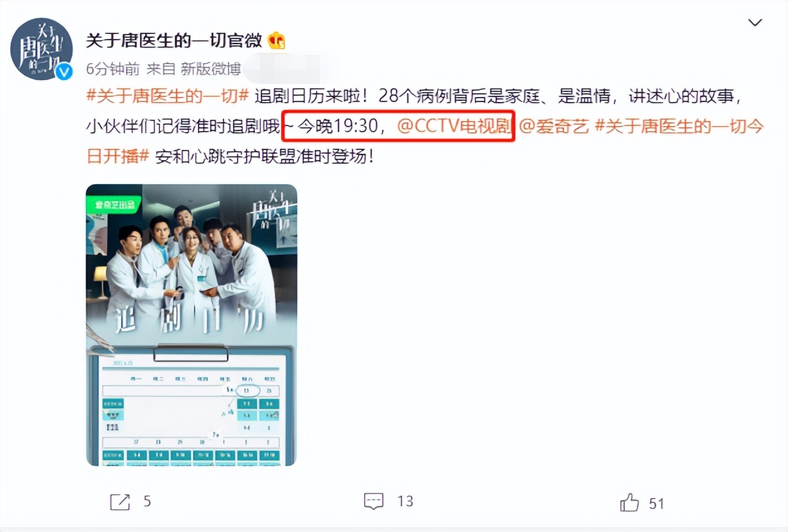Image resolution: width=788 pixels, height=532 pixels.
Task: Open the post options chevron menu
Action: [755, 23]
